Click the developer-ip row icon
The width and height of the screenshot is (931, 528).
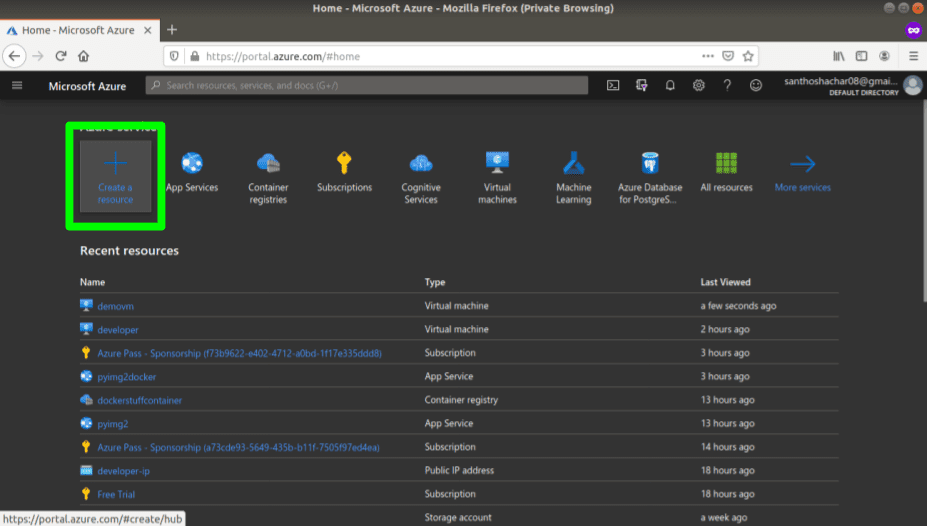87,472
